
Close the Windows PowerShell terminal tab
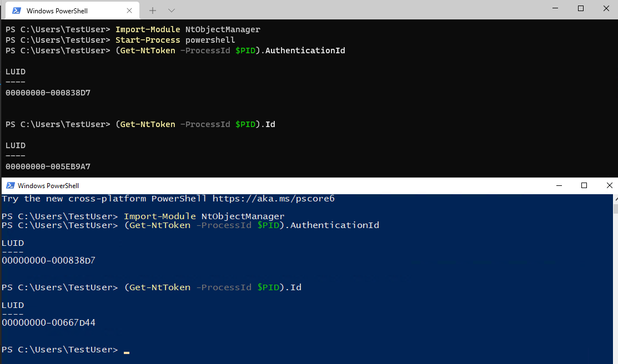coord(129,11)
